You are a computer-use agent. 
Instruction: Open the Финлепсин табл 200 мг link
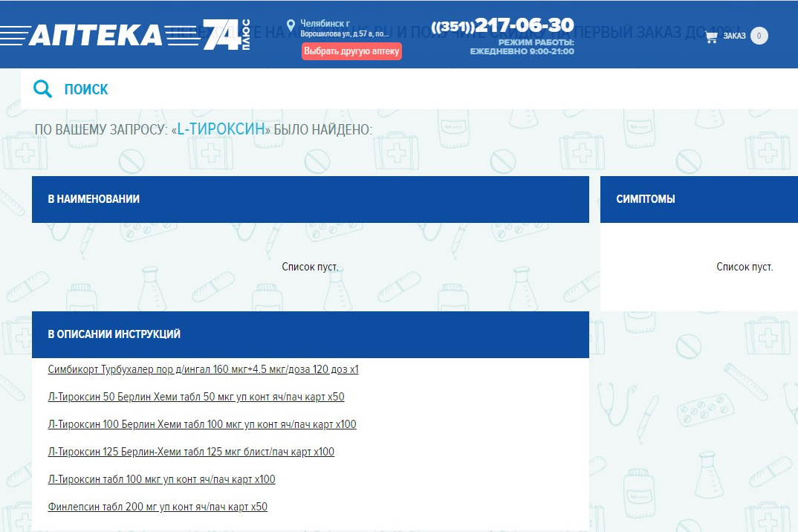pos(158,507)
